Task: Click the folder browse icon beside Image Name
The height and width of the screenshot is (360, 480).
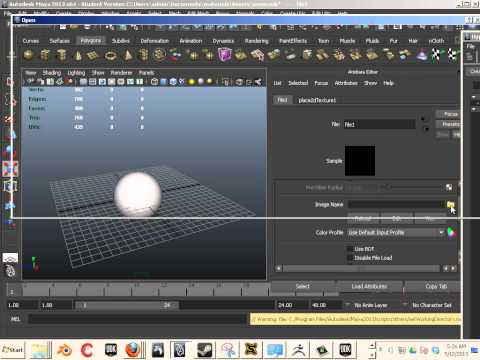Action: pyautogui.click(x=451, y=204)
